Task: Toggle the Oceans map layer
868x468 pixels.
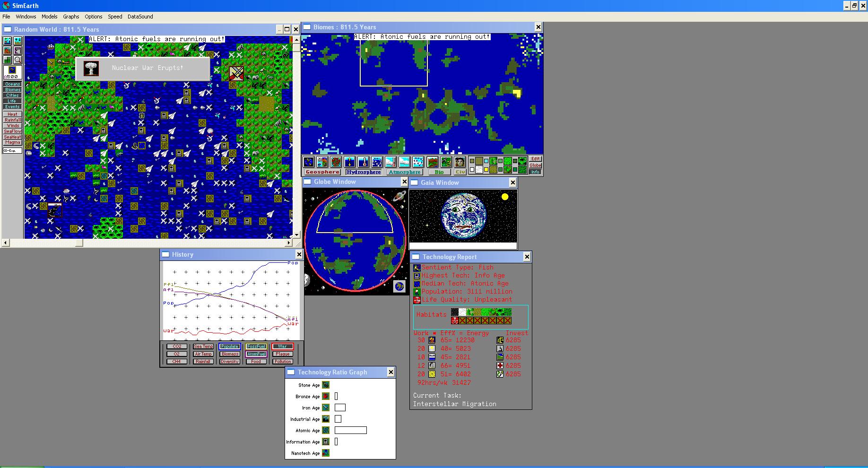Action: [x=13, y=84]
